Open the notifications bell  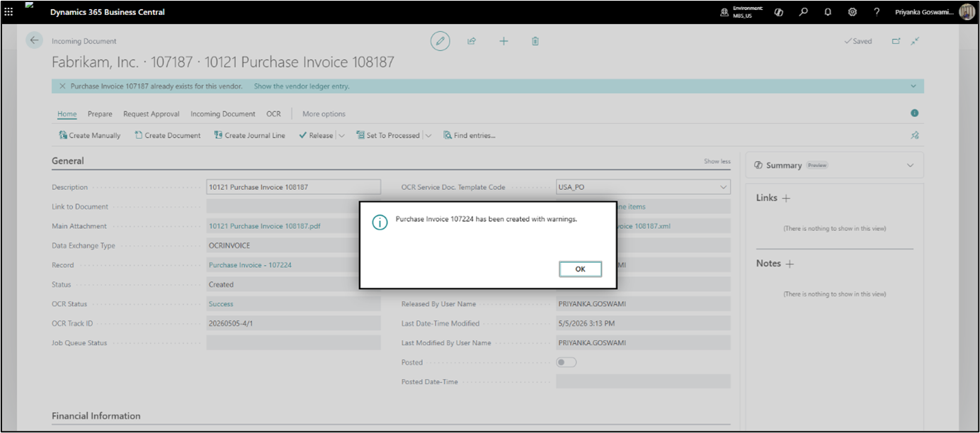pyautogui.click(x=828, y=12)
